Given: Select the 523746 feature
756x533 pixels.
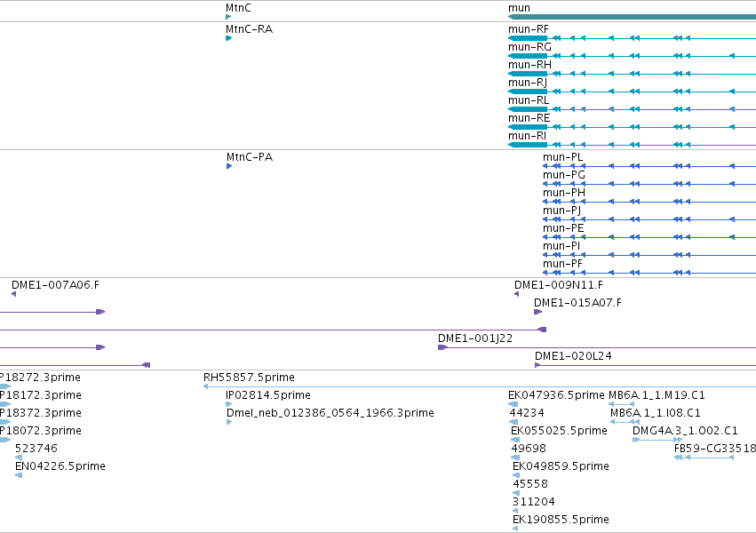Looking at the screenshot, I should click(x=19, y=457).
